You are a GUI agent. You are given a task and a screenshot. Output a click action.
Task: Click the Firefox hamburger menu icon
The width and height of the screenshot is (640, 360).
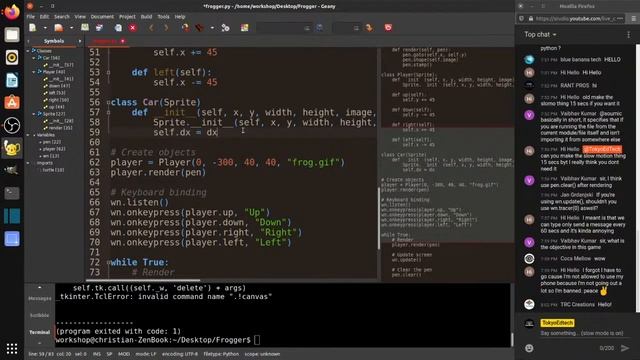click(x=633, y=19)
